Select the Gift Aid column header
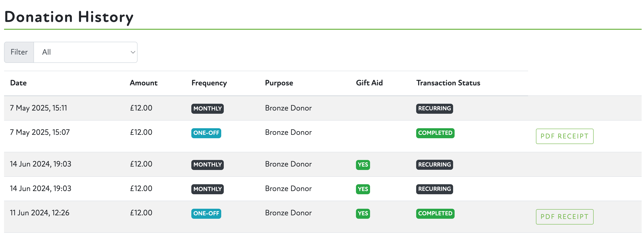Image resolution: width=644 pixels, height=236 pixels. coord(369,83)
